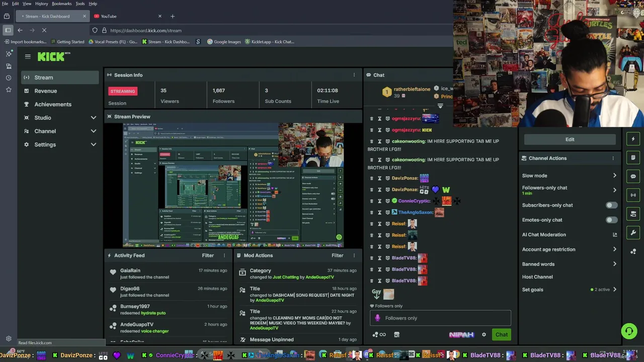The image size is (644, 362).
Task: Open Getting Started bookmark
Action: [67, 42]
